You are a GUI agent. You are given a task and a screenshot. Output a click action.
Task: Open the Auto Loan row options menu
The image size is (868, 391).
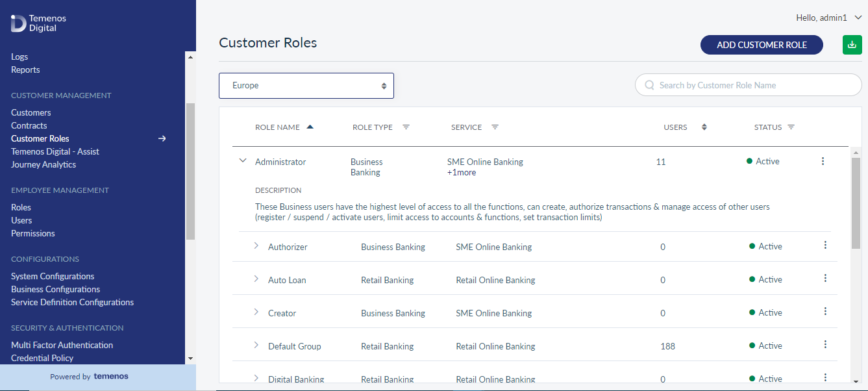pos(825,278)
